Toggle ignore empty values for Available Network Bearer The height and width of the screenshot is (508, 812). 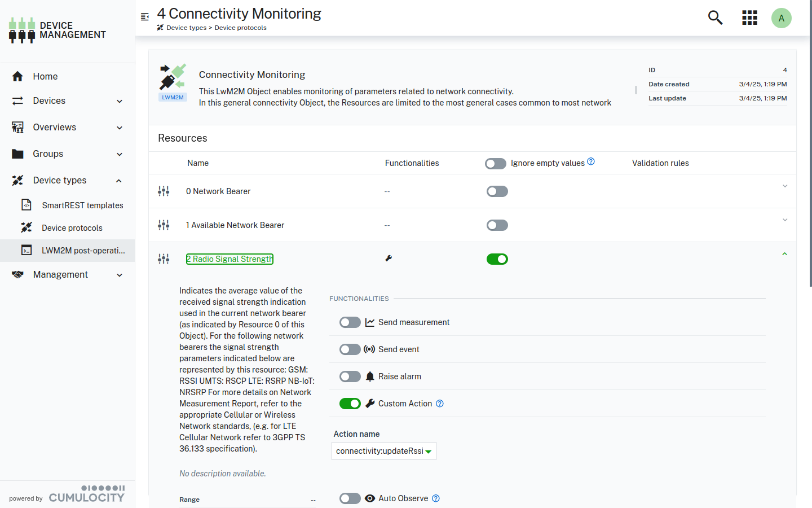pos(497,225)
